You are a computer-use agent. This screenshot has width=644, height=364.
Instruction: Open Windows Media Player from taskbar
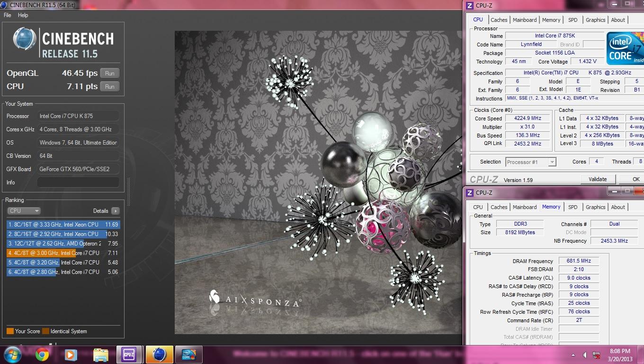click(x=71, y=355)
